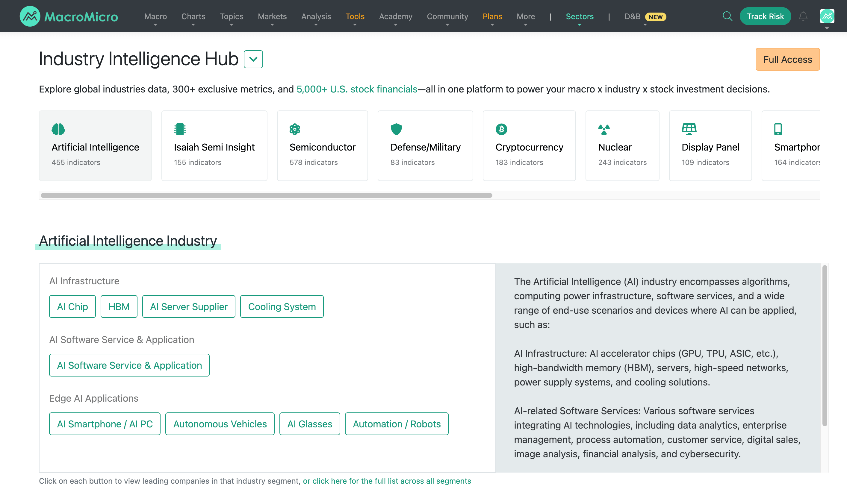This screenshot has width=847, height=504.
Task: Click the Defense/Military shield icon
Action: pyautogui.click(x=396, y=129)
